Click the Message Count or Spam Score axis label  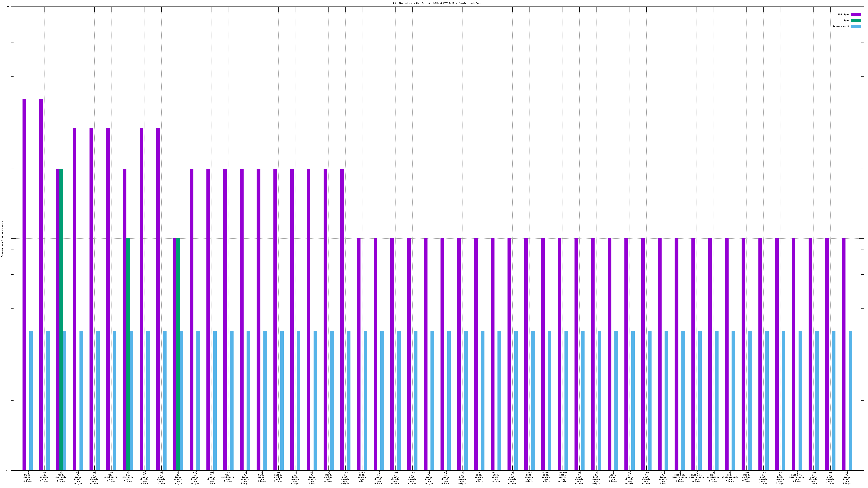pyautogui.click(x=2, y=239)
